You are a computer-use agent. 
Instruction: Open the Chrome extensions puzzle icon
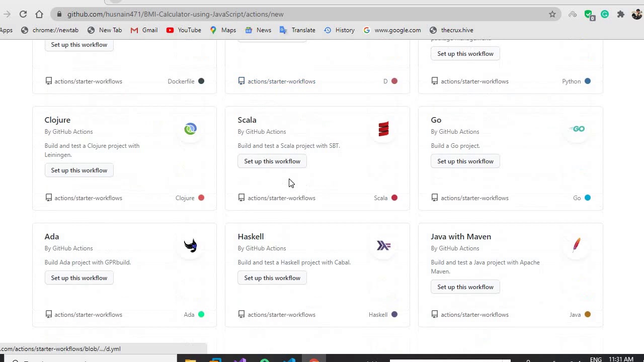pos(621,14)
